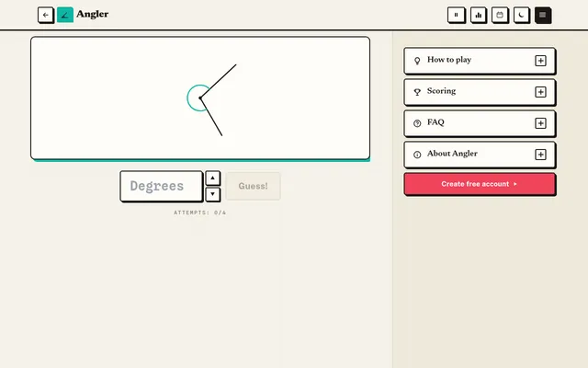Go back using the arrow button
Viewport: 588px width, 368px height.
pyautogui.click(x=46, y=15)
